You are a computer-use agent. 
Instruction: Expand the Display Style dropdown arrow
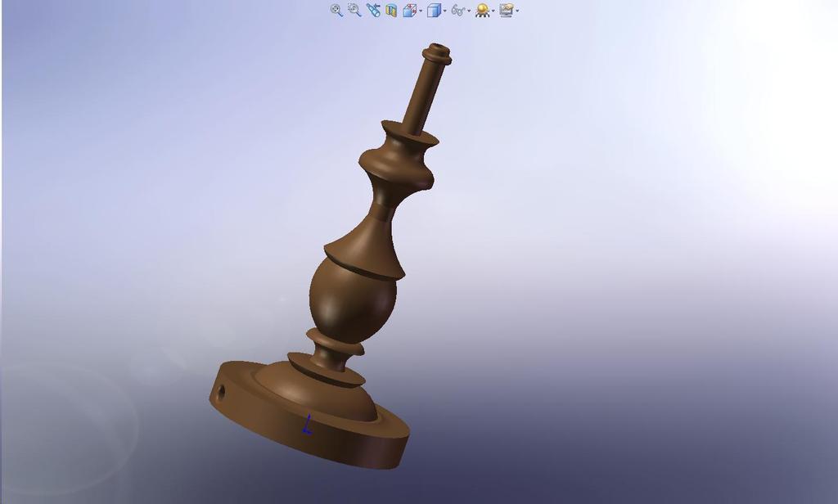pyautogui.click(x=445, y=11)
